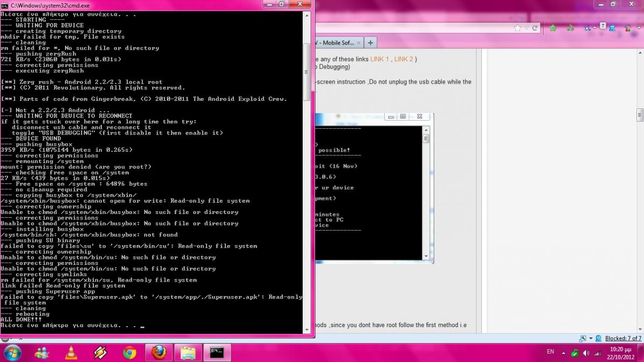Click the 'ALL DONE!!!' line in cmd
Viewport: 644px width, 362px height.
pyautogui.click(x=21, y=320)
